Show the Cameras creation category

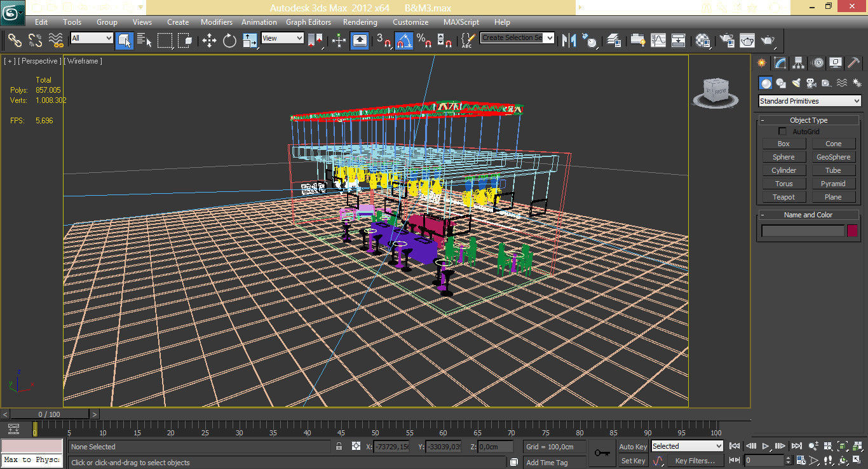pos(811,83)
